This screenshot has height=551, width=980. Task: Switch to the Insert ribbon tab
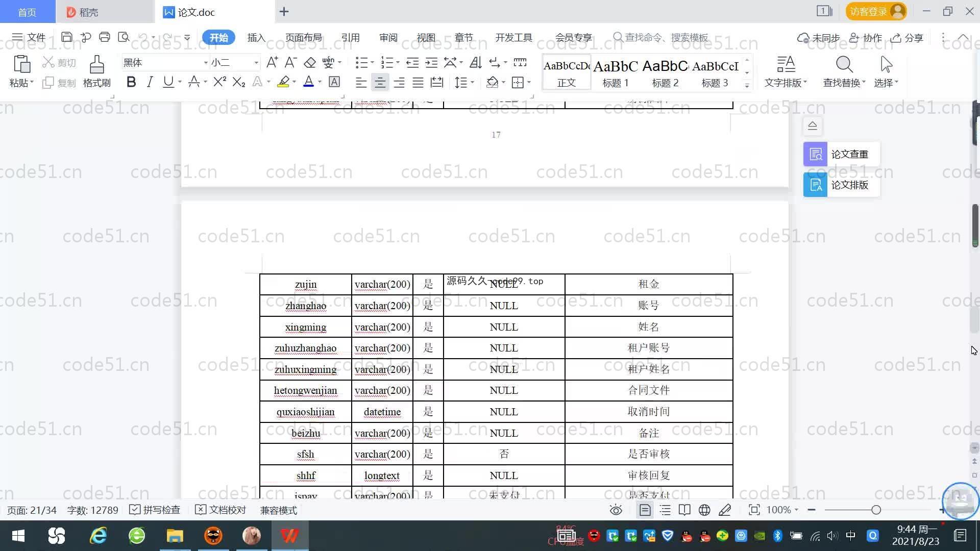[x=256, y=38]
